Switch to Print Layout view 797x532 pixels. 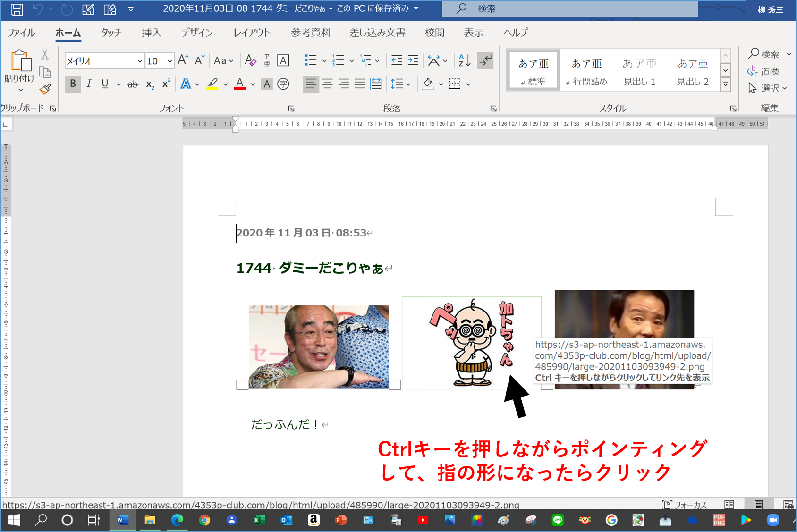tap(759, 504)
